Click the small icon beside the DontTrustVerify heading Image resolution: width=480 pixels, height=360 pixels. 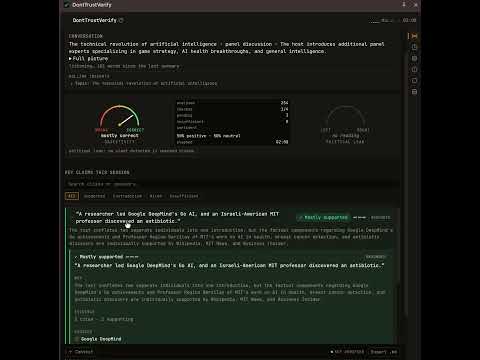[x=121, y=20]
